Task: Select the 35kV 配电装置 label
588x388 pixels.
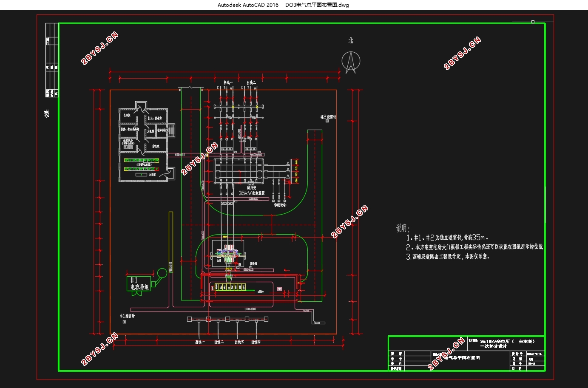Action: pyautogui.click(x=251, y=193)
